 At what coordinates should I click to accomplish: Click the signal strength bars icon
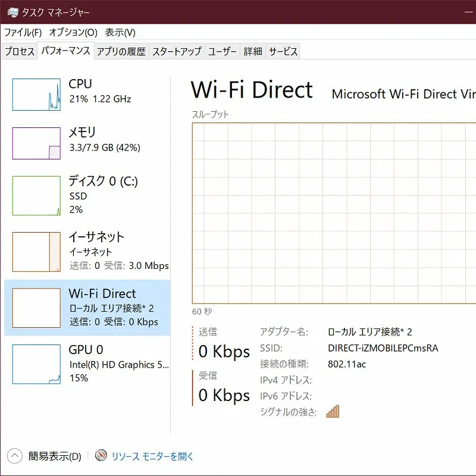point(333,411)
